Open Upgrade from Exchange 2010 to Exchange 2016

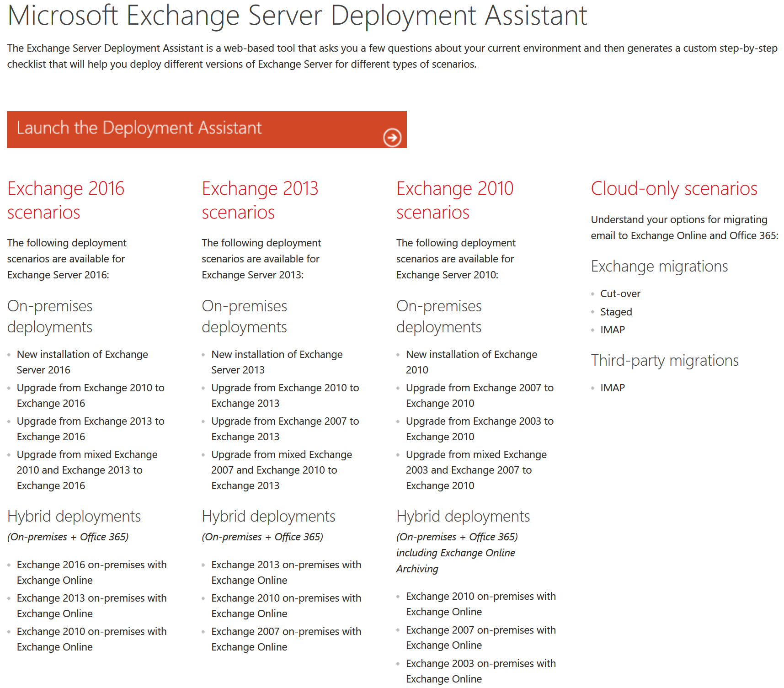tap(91, 395)
